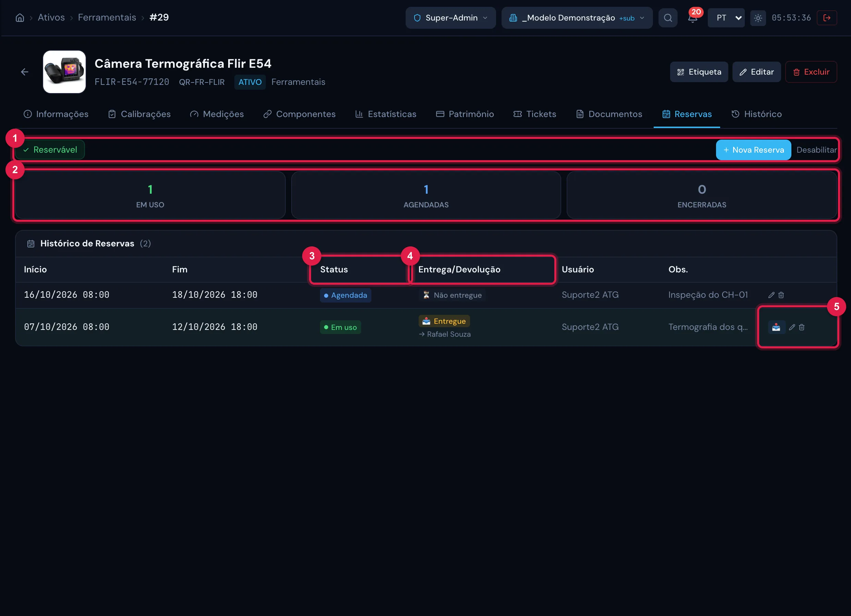Click the back arrow beside camera thumbnail
851x616 pixels.
click(x=25, y=72)
